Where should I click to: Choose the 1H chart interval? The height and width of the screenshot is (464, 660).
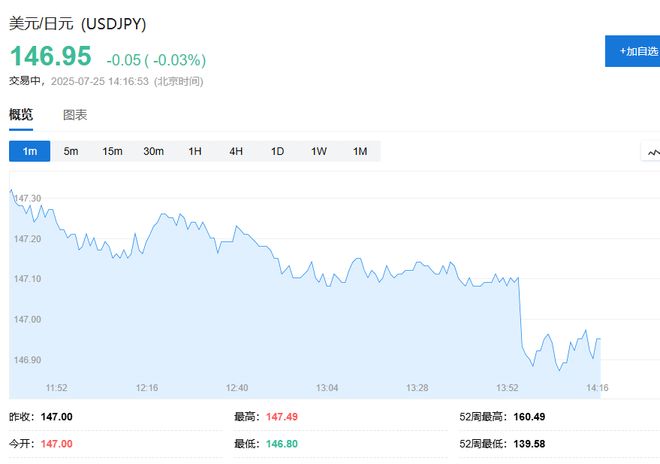tap(194, 151)
